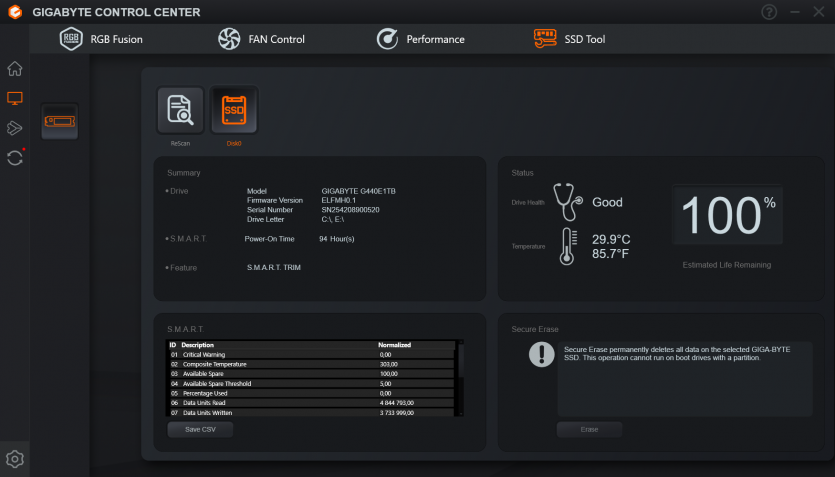Select the SSD device thumbnail in side panel
The height and width of the screenshot is (477, 835).
click(60, 122)
